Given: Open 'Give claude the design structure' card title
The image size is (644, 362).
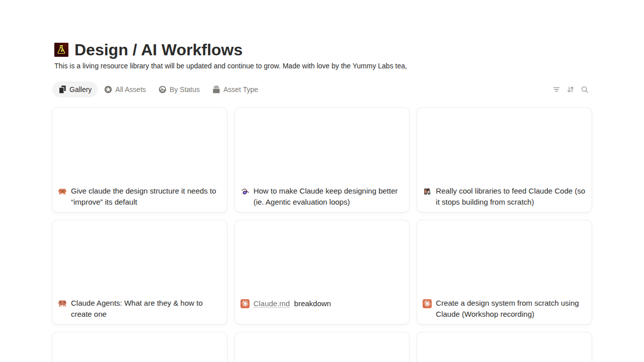Looking at the screenshot, I should (x=143, y=197).
